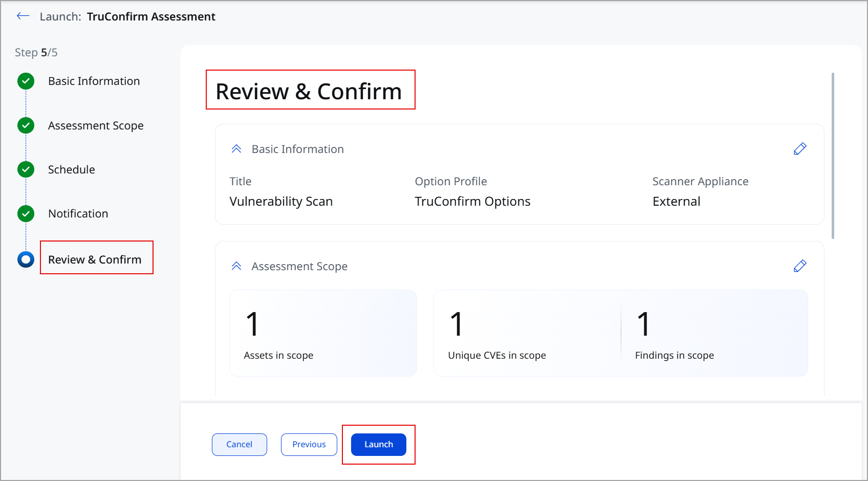
Task: Collapse the Basic Information section
Action: click(236, 149)
